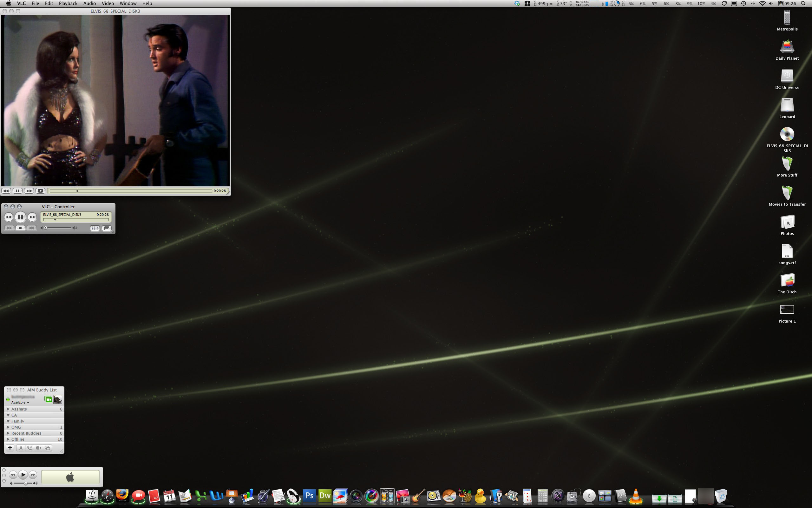Open the Window menu
Viewport: 812px width, 508px height.
(x=128, y=3)
